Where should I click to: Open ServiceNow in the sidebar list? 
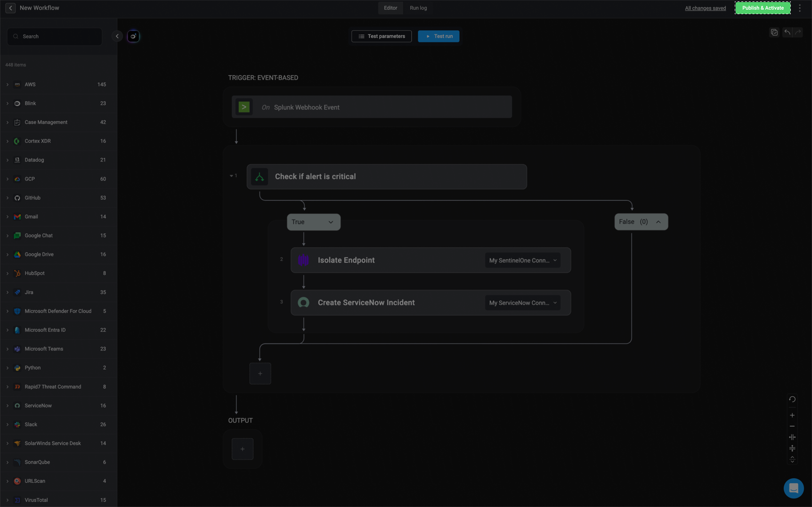(x=58, y=406)
